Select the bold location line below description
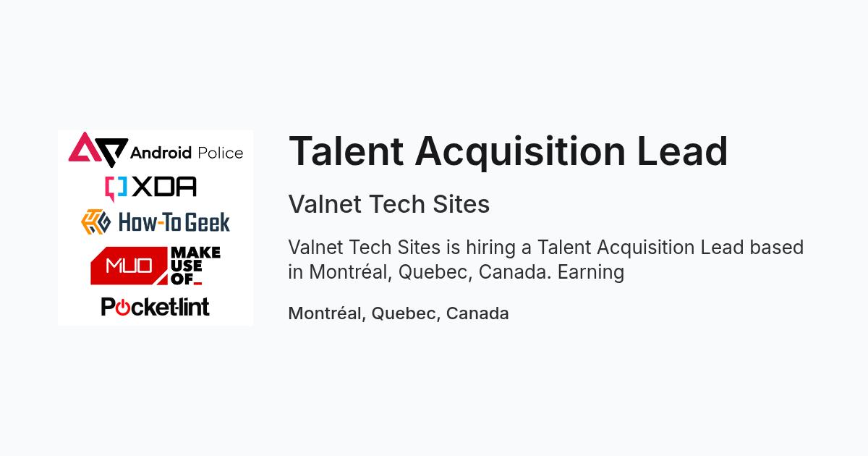Image resolution: width=868 pixels, height=456 pixels. pyautogui.click(x=399, y=313)
